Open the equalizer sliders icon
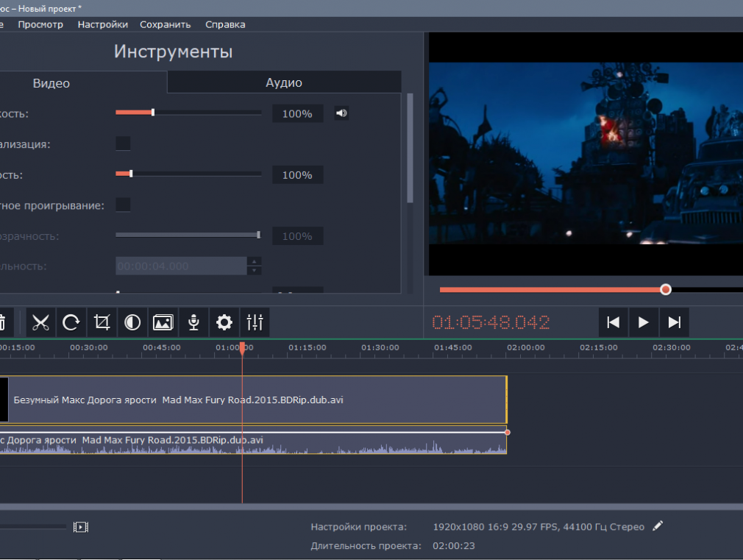Image resolution: width=743 pixels, height=560 pixels. click(255, 322)
